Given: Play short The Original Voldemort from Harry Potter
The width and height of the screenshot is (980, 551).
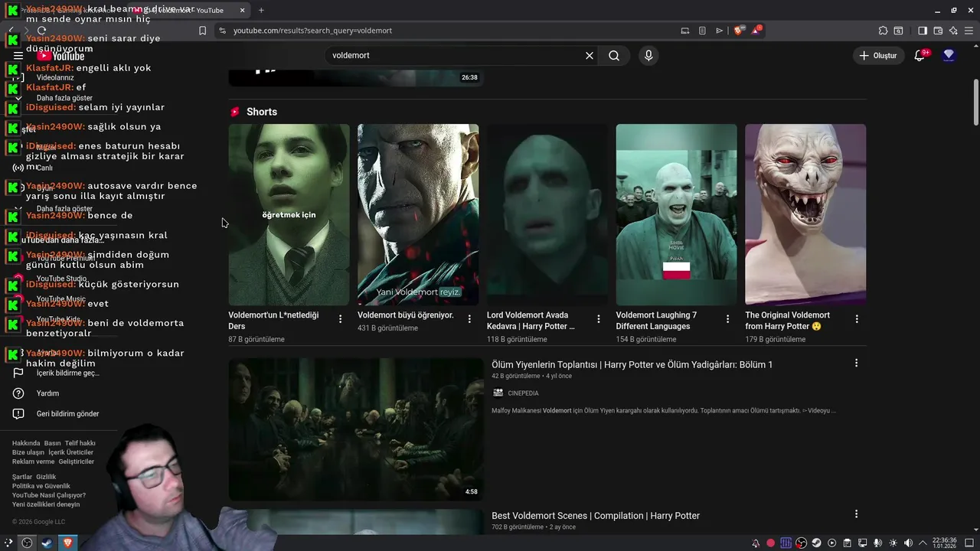Looking at the screenshot, I should click(x=805, y=214).
